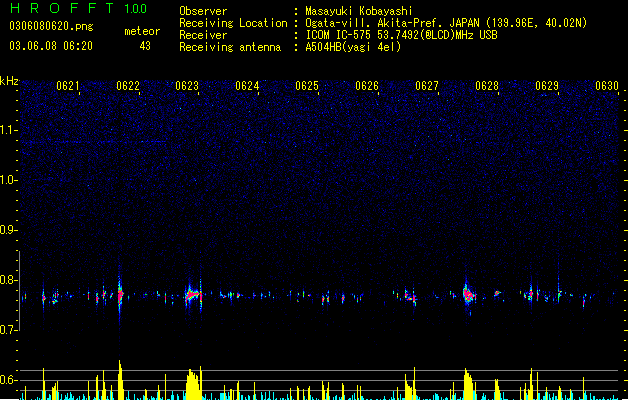This screenshot has width=629, height=400.
Task: Click the HROFFT 1.0.0 title text
Action: (79, 8)
